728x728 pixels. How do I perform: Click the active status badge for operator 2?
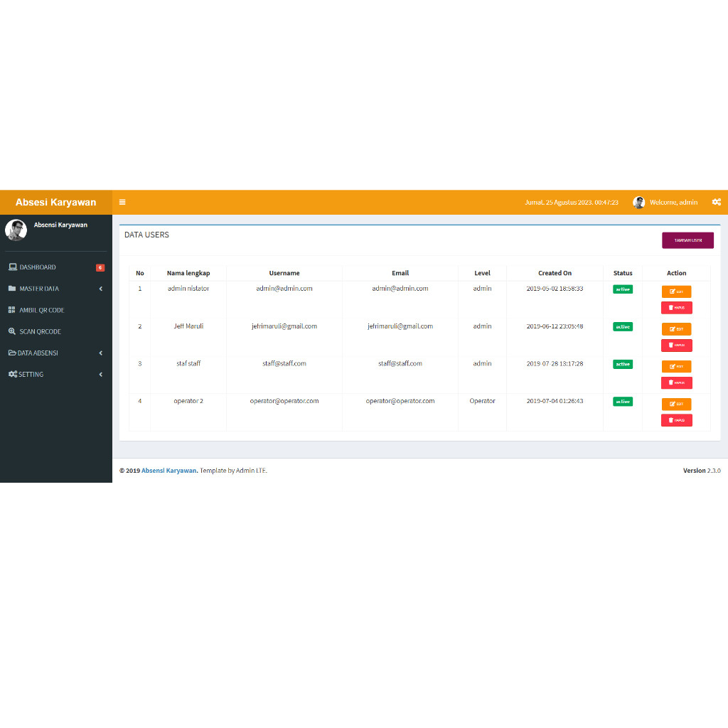pyautogui.click(x=623, y=402)
